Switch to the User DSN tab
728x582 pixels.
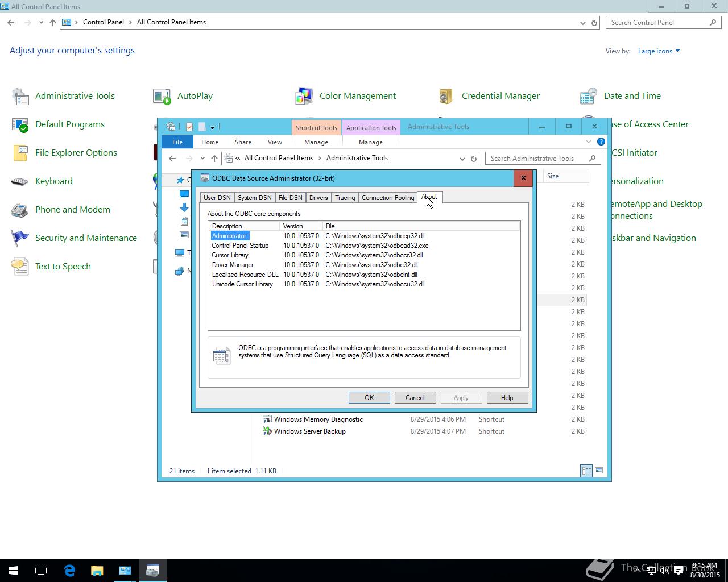tap(217, 198)
